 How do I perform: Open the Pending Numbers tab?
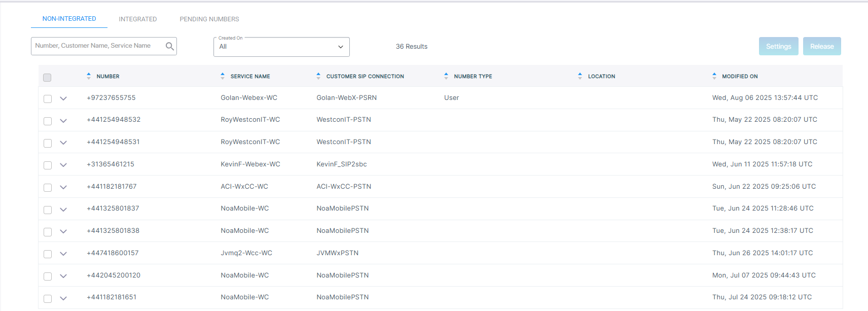(x=209, y=19)
